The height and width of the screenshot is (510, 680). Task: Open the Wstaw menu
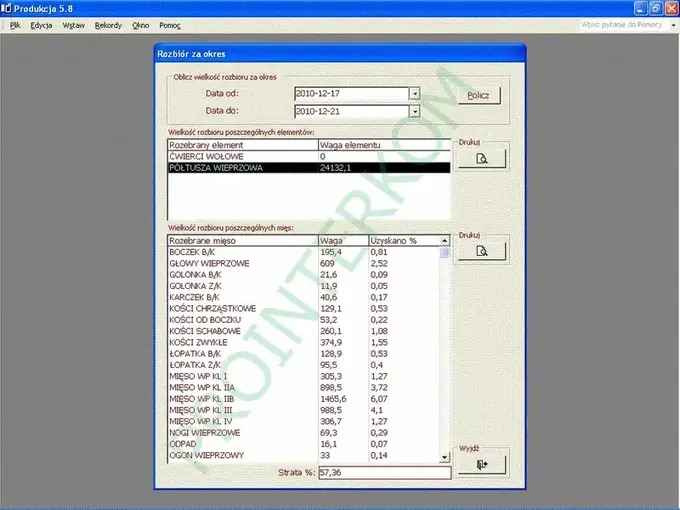[74, 26]
